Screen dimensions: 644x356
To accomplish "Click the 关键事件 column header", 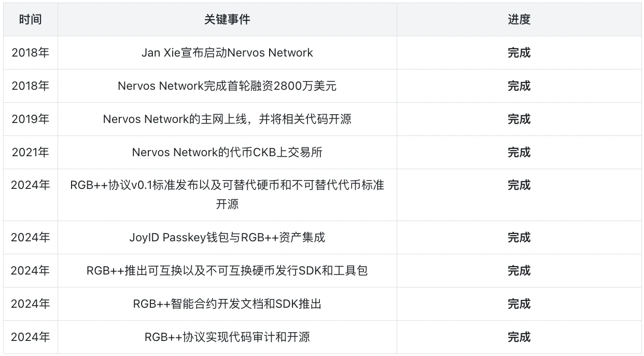I will point(227,20).
